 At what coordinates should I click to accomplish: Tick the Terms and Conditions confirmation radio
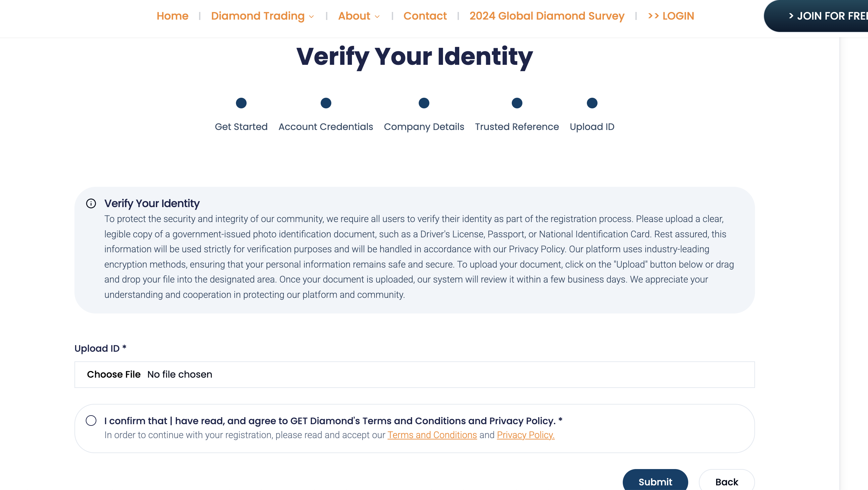[91, 421]
